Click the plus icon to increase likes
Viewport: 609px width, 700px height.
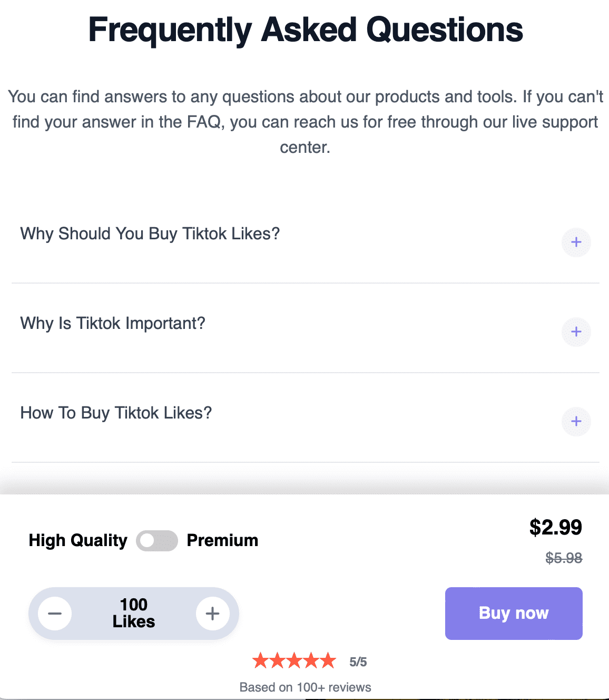pos(213,613)
